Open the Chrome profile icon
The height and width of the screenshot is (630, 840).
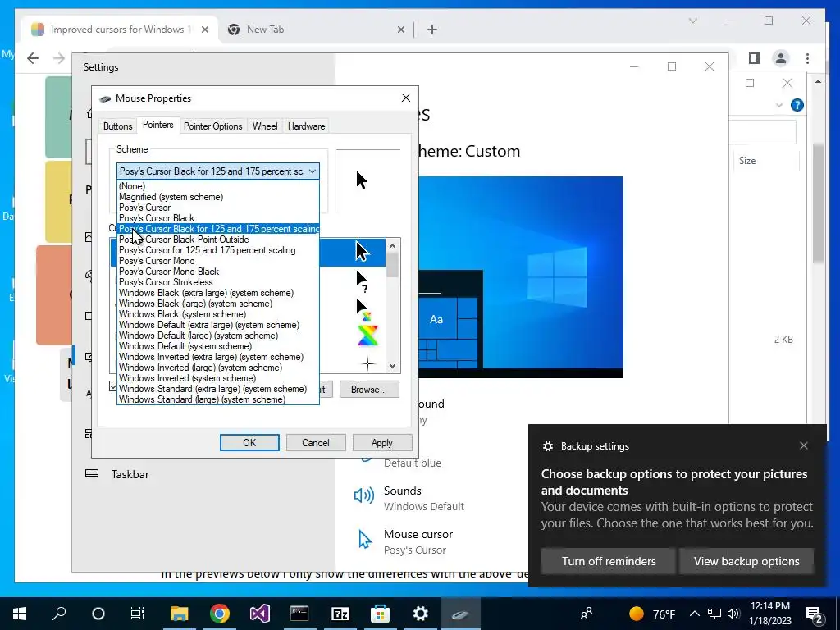point(781,58)
